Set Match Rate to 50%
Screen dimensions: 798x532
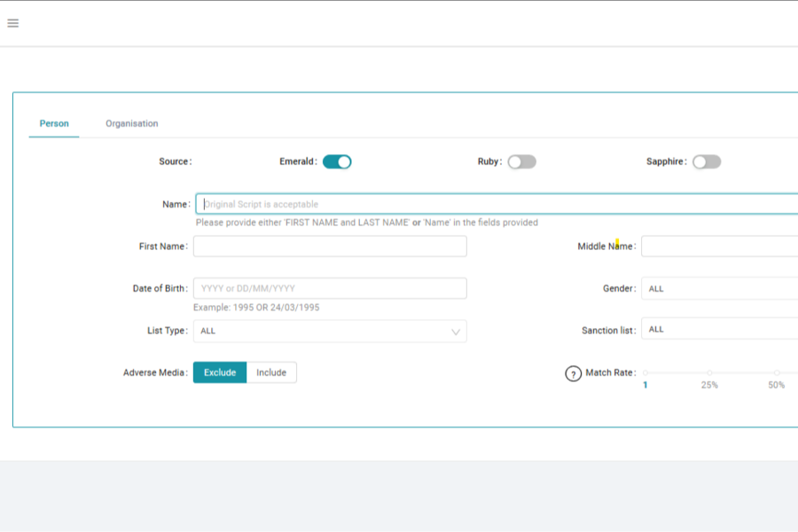[x=777, y=373]
